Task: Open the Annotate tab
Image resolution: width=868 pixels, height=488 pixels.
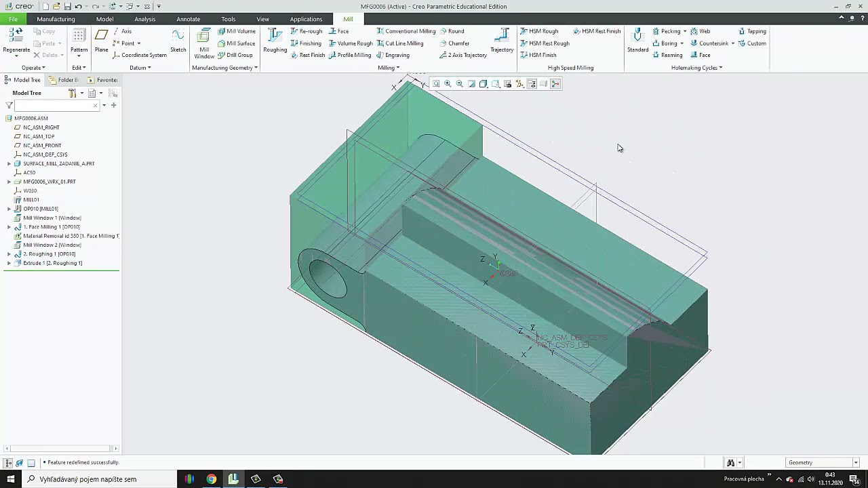Action: pyautogui.click(x=188, y=19)
